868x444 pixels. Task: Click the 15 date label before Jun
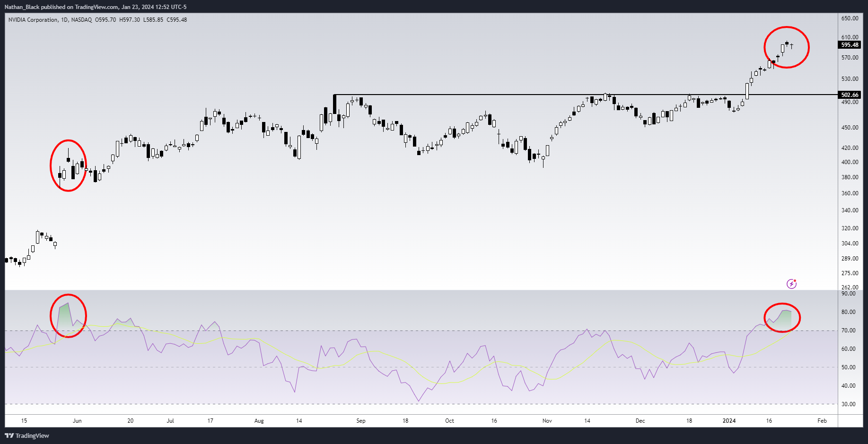(24, 421)
